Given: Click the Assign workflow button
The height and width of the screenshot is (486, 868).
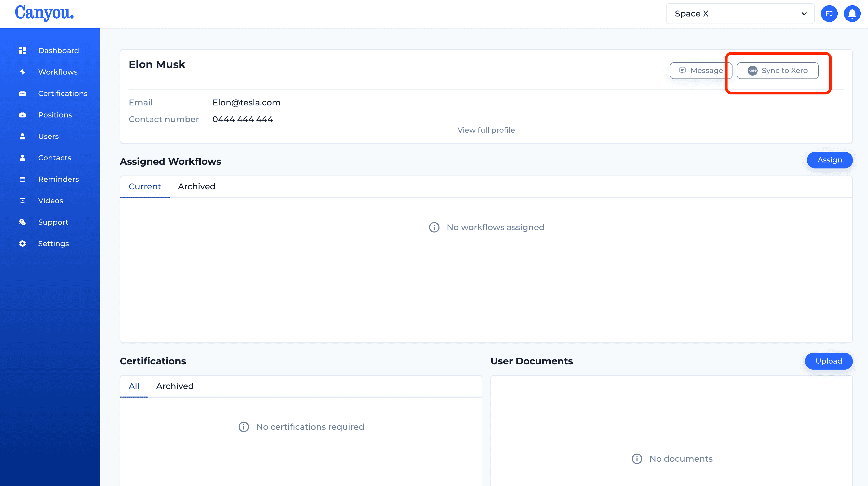Looking at the screenshot, I should [830, 160].
